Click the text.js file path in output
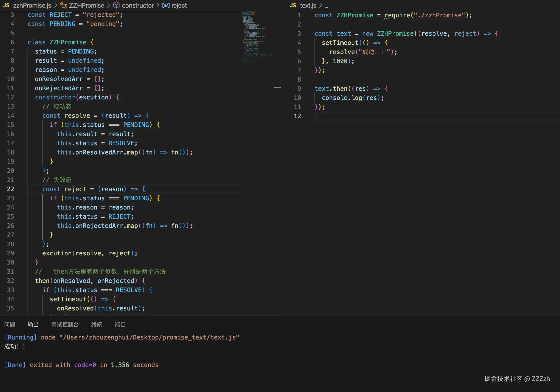This screenshot has width=560, height=392. tap(149, 337)
